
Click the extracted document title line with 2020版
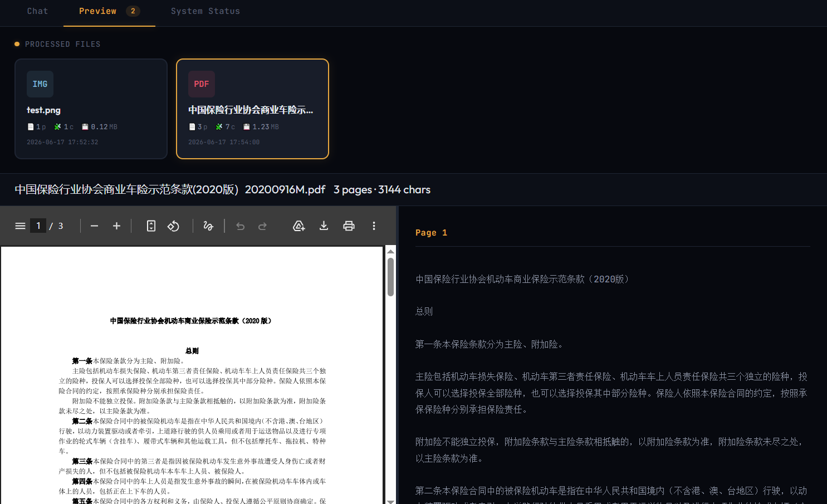[524, 279]
